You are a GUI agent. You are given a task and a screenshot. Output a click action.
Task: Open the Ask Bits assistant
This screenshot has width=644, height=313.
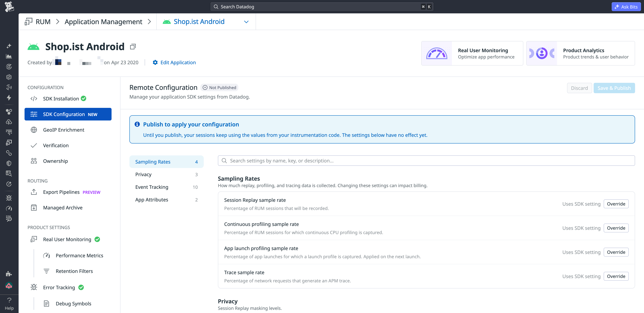(x=626, y=7)
